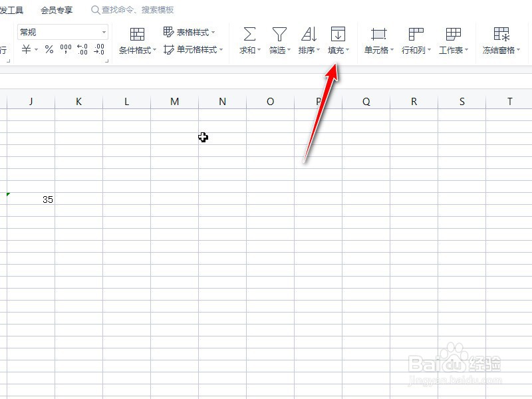Select the cell containing 35

pyautogui.click(x=31, y=198)
